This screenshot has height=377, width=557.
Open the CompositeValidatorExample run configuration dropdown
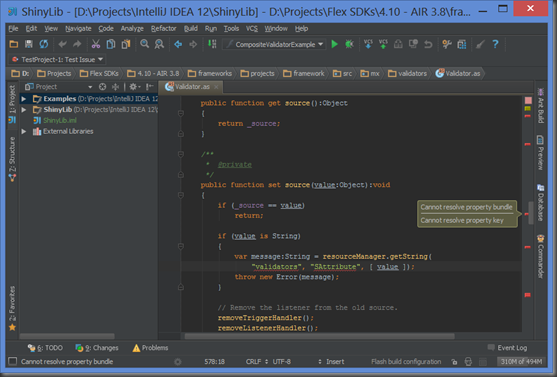[x=275, y=44]
